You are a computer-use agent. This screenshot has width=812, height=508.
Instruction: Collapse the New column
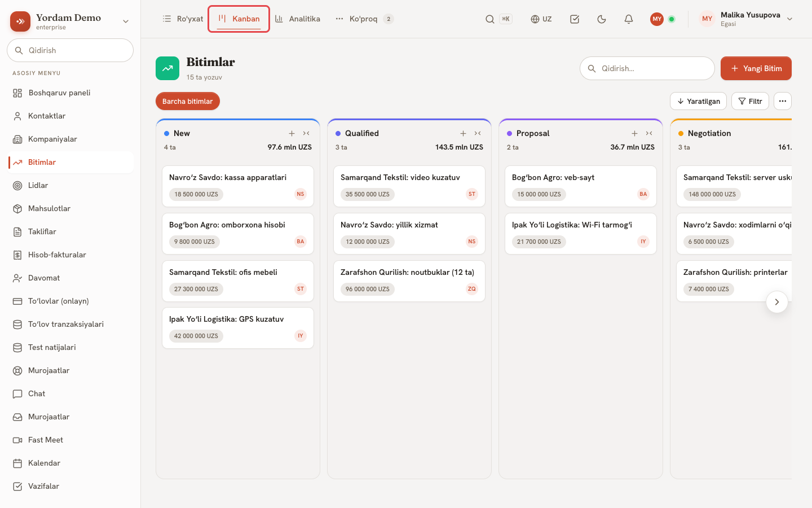point(306,133)
